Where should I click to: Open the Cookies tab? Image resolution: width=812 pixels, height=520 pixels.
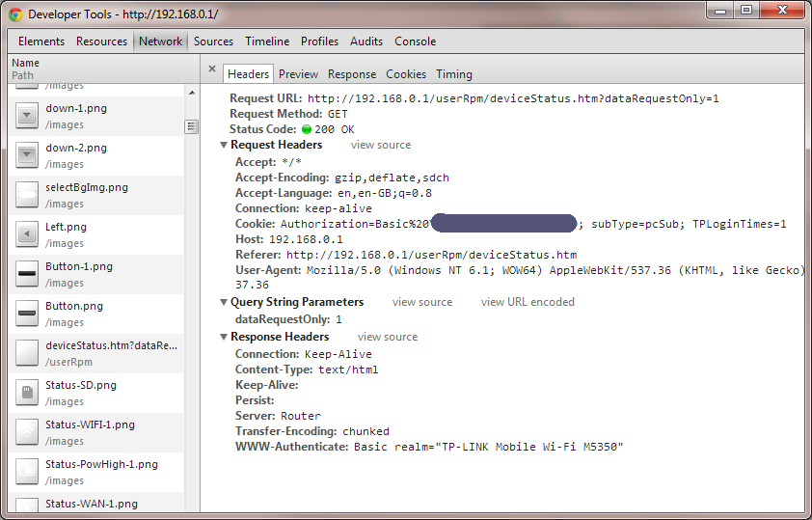(x=406, y=74)
